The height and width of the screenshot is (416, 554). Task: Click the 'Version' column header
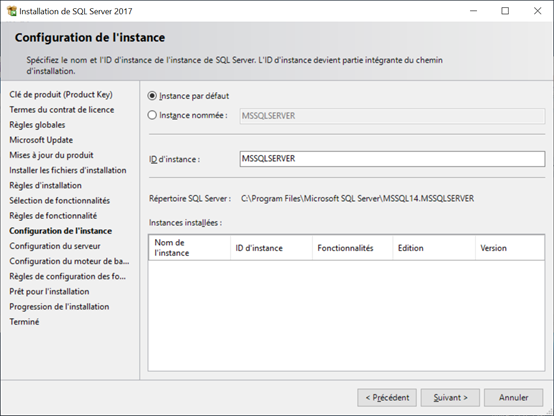tap(510, 248)
